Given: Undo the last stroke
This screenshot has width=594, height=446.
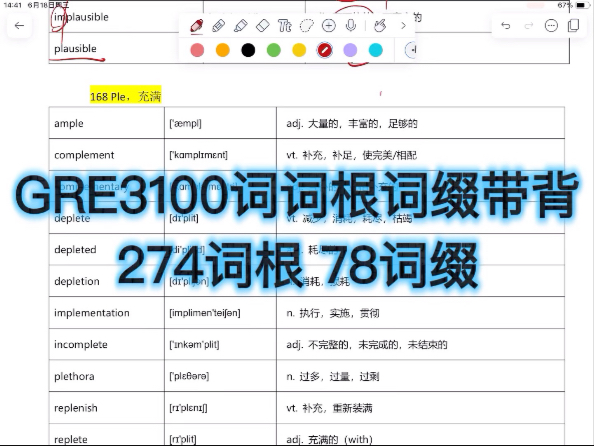Looking at the screenshot, I should (506, 26).
